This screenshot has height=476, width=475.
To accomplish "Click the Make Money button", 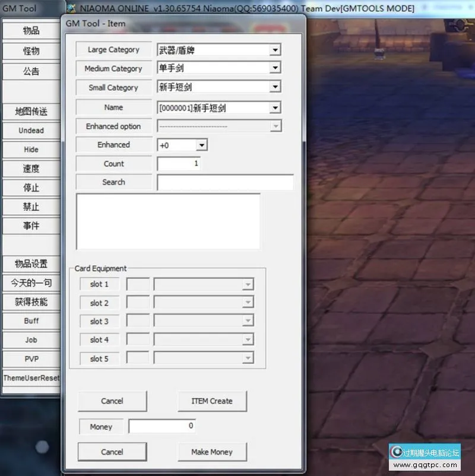I will click(x=212, y=452).
